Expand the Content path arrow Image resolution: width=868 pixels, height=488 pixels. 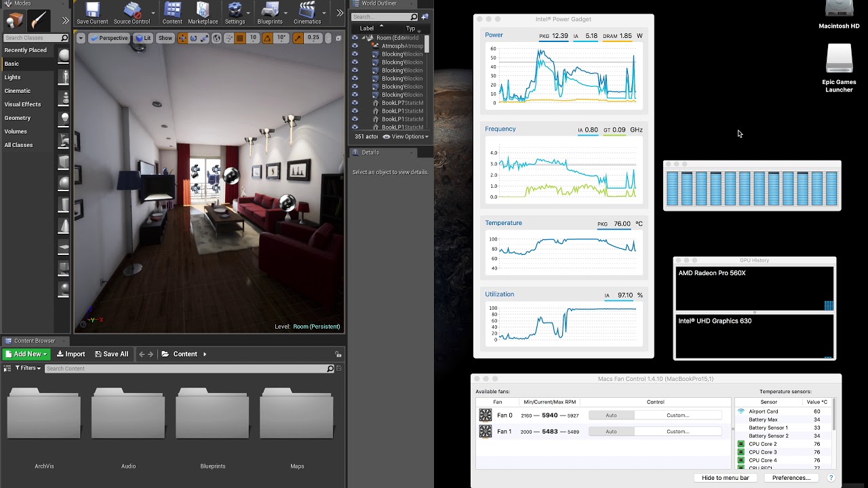point(205,354)
